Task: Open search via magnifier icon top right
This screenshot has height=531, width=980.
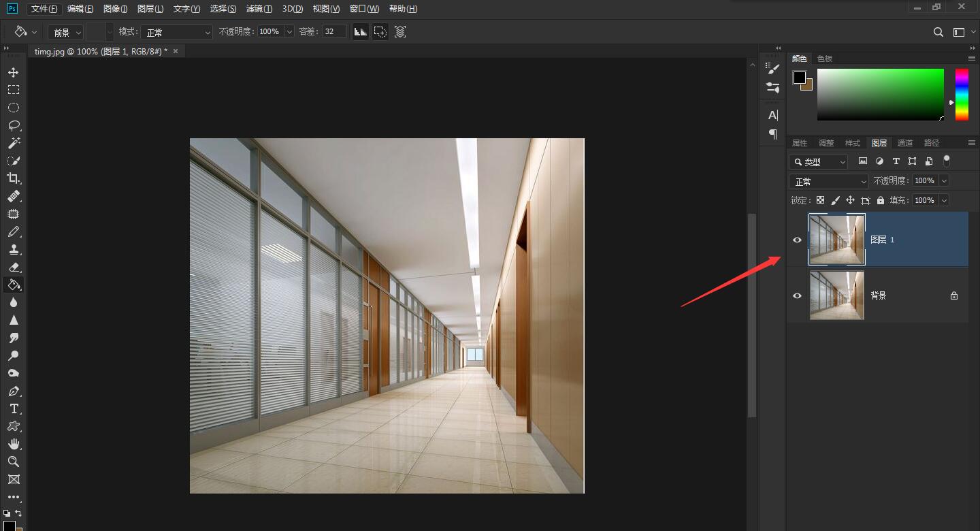Action: coord(938,32)
